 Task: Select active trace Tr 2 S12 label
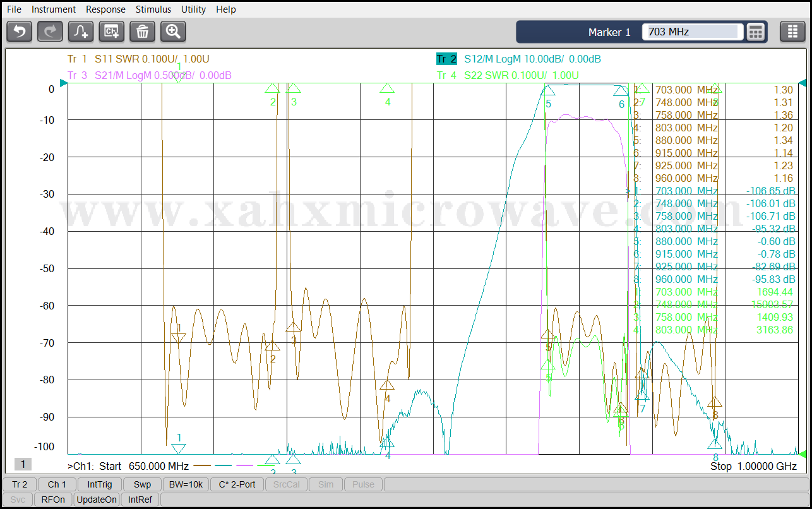[x=518, y=59]
